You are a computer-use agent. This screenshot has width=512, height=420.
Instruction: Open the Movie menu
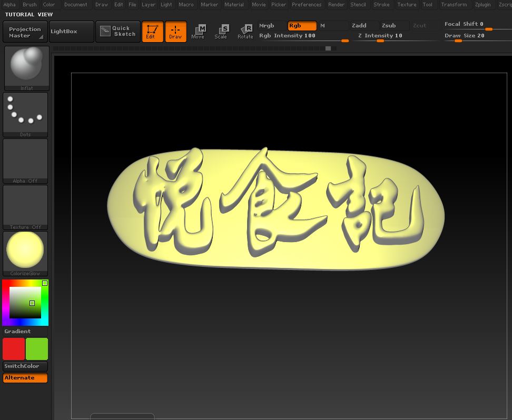[259, 5]
